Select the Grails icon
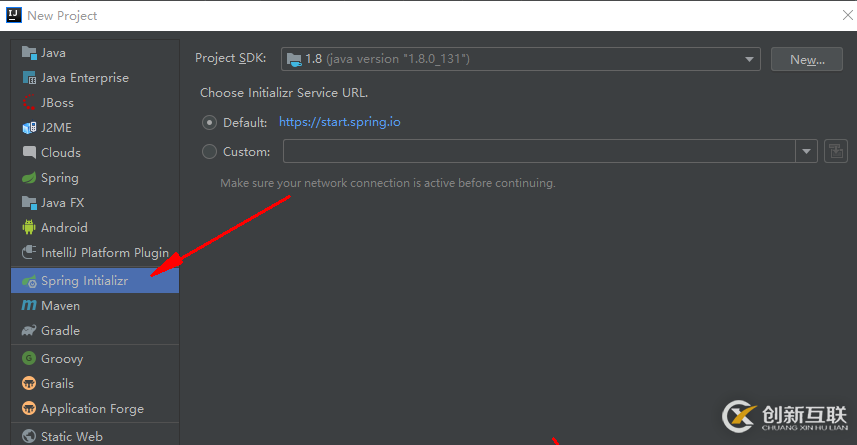The height and width of the screenshot is (445, 857). [x=29, y=383]
